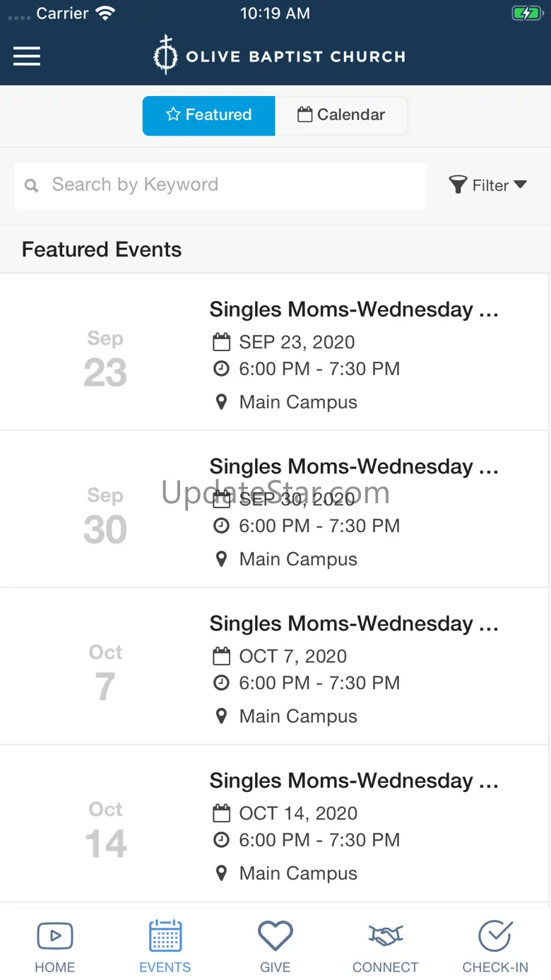Screen dimensions: 551x980
Task: Expand the Filter dropdown
Action: [x=488, y=185]
